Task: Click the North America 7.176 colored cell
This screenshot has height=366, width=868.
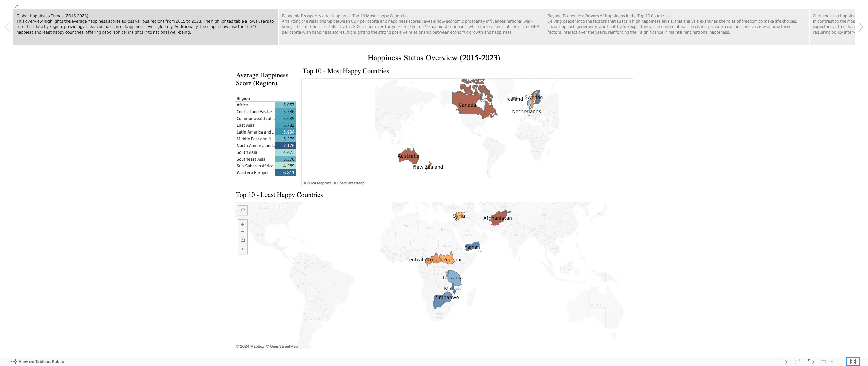Action: pyautogui.click(x=285, y=146)
